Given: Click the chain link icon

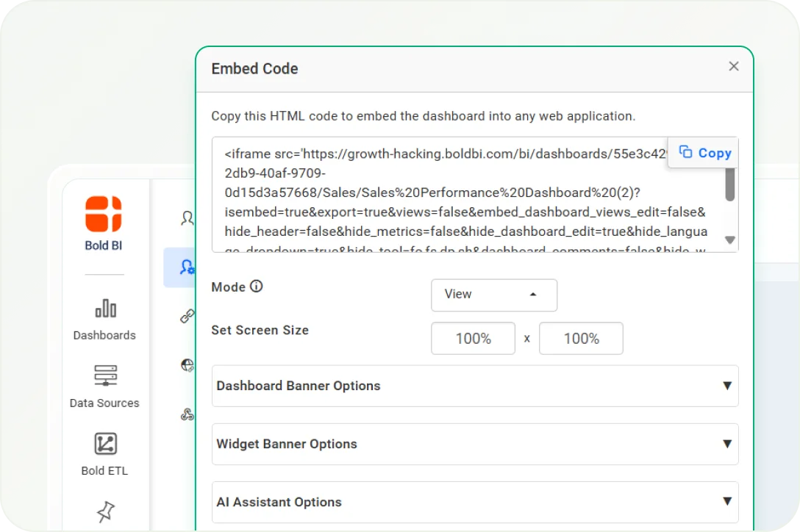Looking at the screenshot, I should pyautogui.click(x=187, y=317).
